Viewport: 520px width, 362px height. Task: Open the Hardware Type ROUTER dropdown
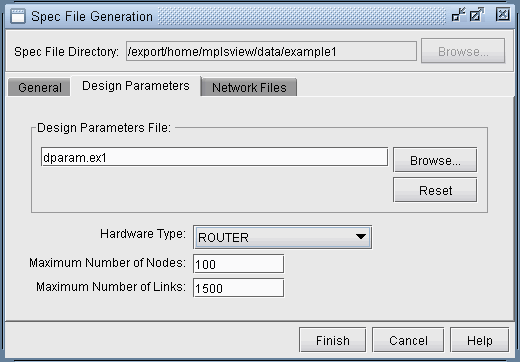click(x=282, y=237)
